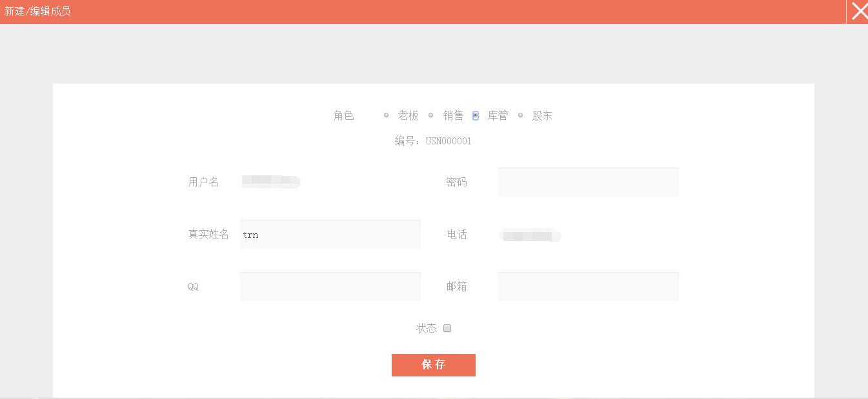Select the 库管 role radio button
Image resolution: width=868 pixels, height=399 pixels.
point(475,115)
